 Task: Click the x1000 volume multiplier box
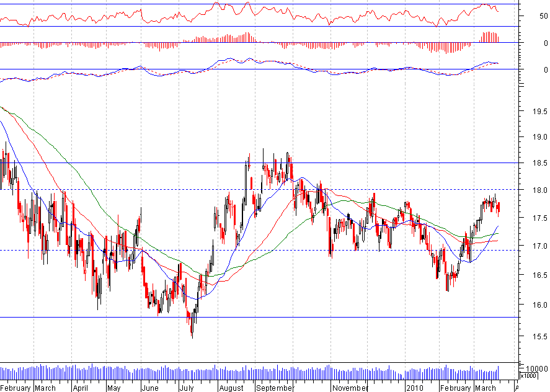528,376
